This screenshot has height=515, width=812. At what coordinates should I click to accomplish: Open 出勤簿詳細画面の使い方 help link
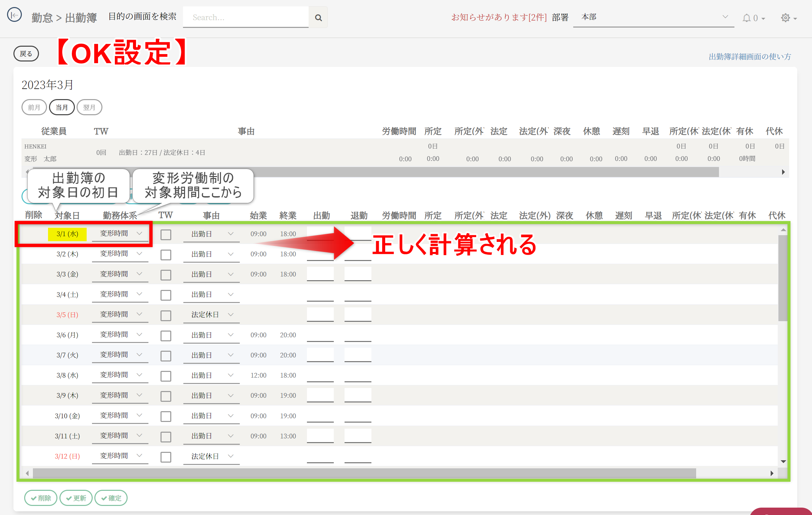tap(750, 57)
